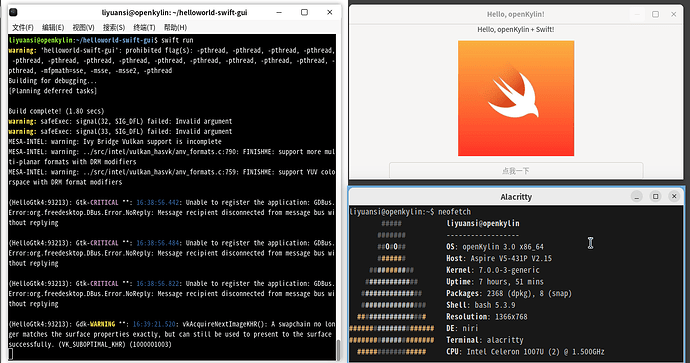Open the 文件(F) menu in terminal
This screenshot has width=690, height=363.
coord(23,27)
